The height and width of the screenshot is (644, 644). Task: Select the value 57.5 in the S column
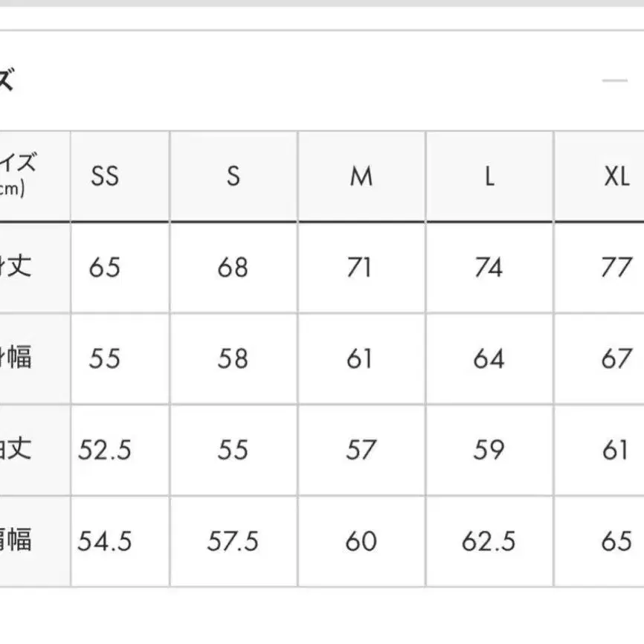pyautogui.click(x=233, y=541)
